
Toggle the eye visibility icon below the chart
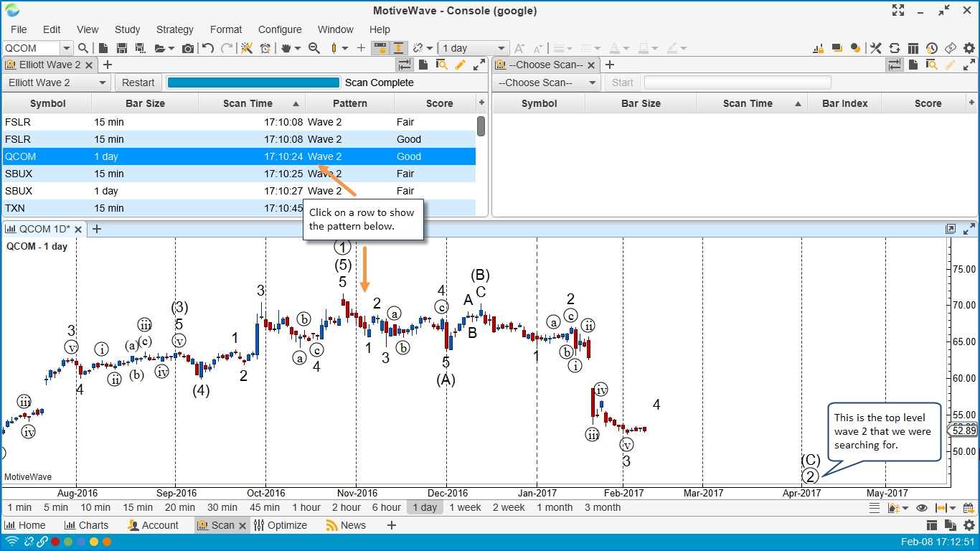(x=922, y=508)
